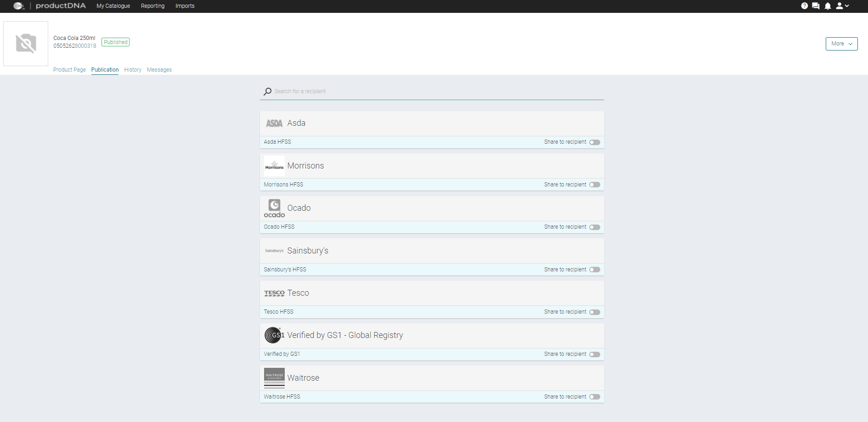Click the Ocado HFSS row label
The image size is (868, 422).
pos(279,227)
